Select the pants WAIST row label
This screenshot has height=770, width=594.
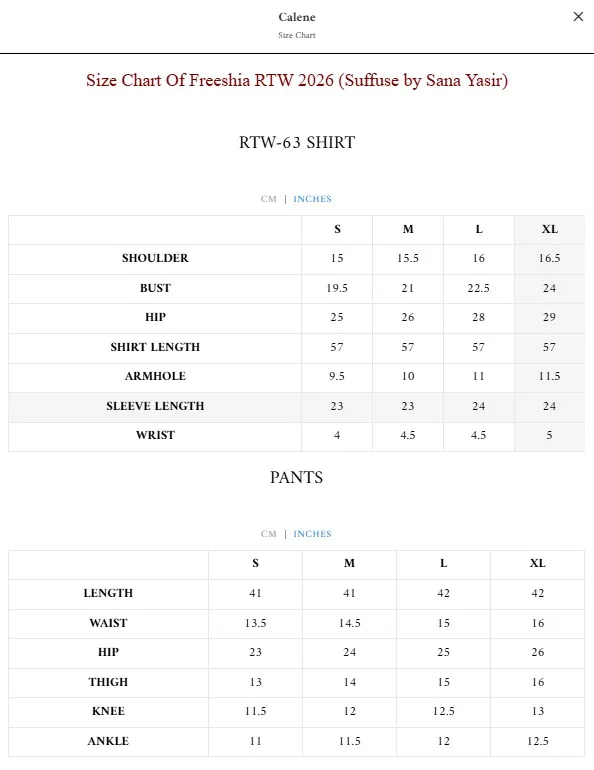(x=108, y=623)
